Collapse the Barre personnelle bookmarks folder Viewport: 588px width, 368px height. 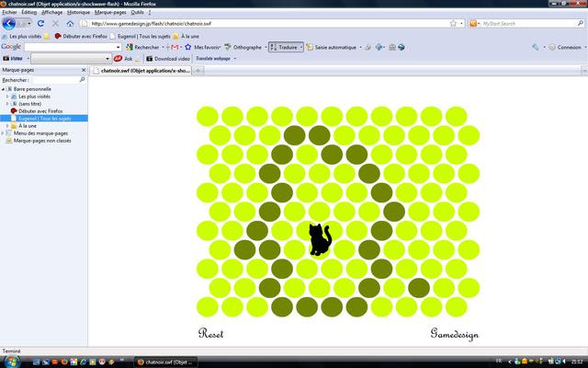tap(3, 89)
